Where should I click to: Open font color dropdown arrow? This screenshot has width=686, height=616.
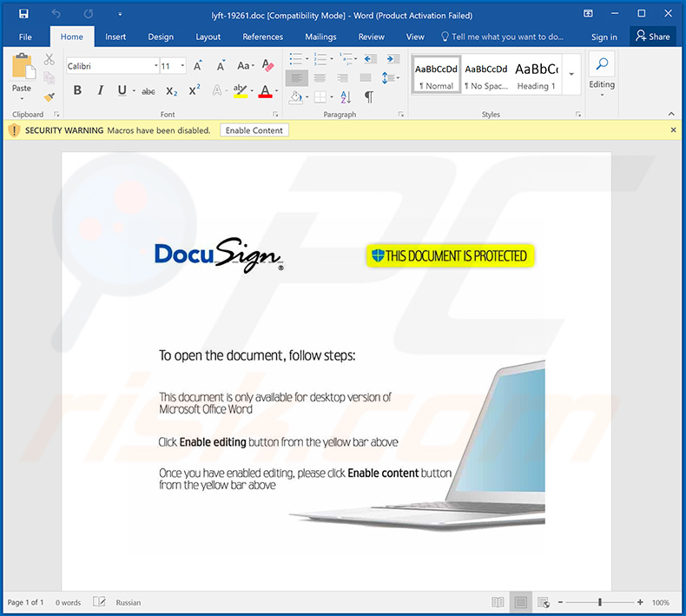tap(277, 91)
